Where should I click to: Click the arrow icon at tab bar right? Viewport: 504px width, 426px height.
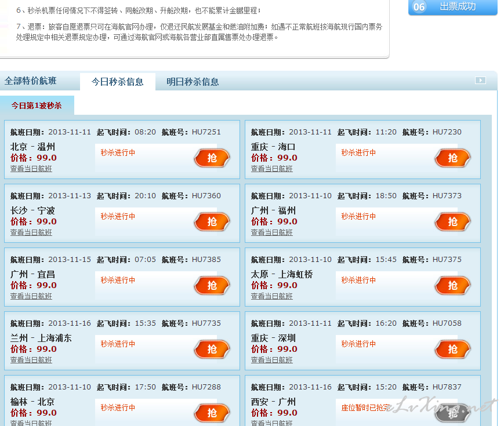coord(480,81)
